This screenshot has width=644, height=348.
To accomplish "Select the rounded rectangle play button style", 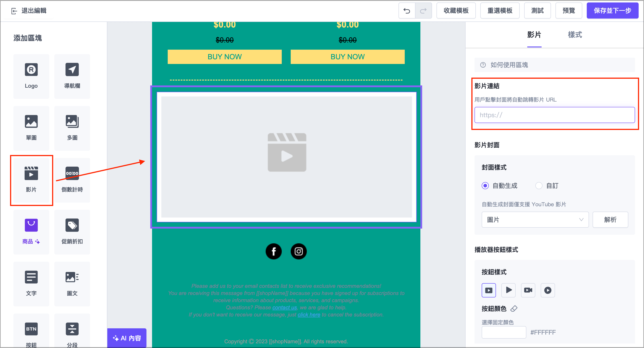I will [489, 290].
